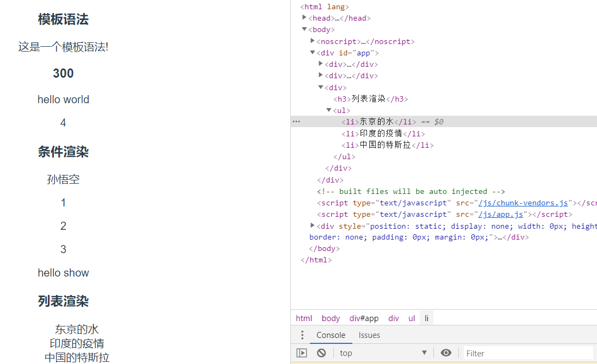Select the built files comment node
The image size is (597, 364).
click(411, 192)
